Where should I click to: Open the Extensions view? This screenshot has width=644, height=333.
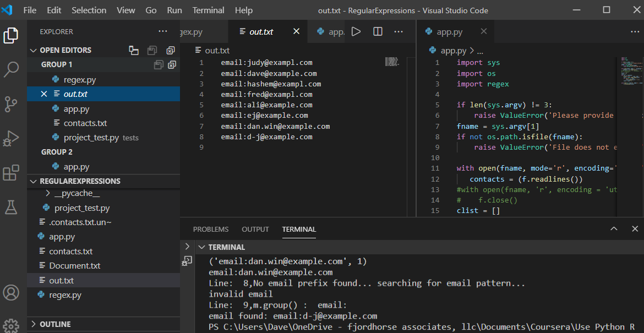click(11, 173)
